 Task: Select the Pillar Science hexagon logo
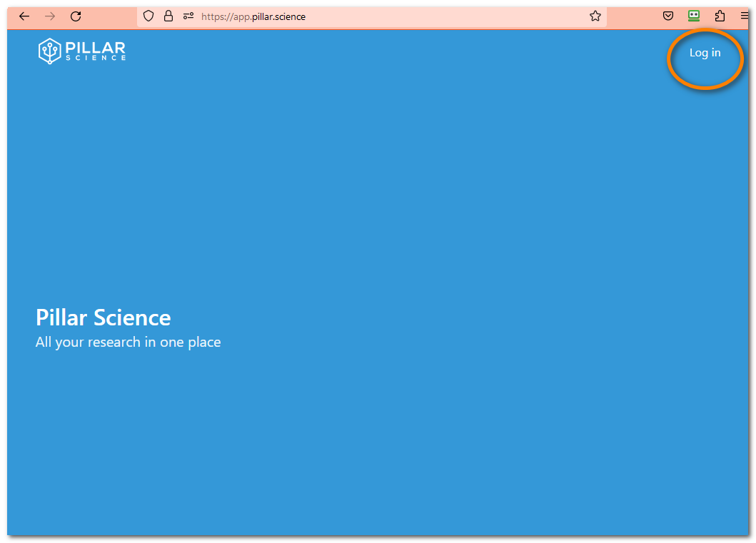[x=49, y=51]
